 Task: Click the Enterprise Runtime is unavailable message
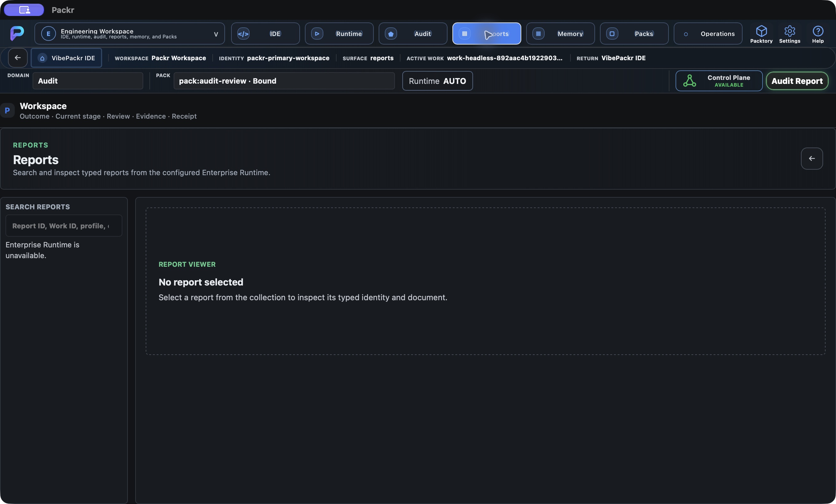(x=42, y=250)
